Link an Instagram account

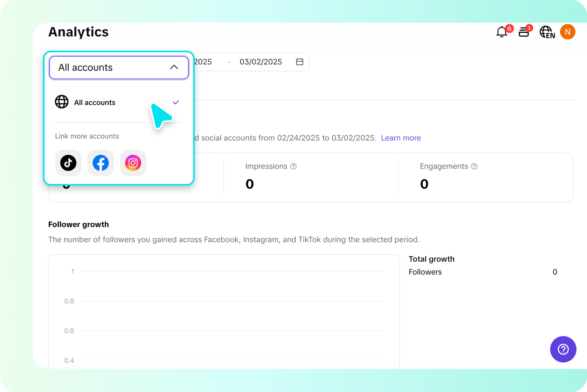pos(133,163)
